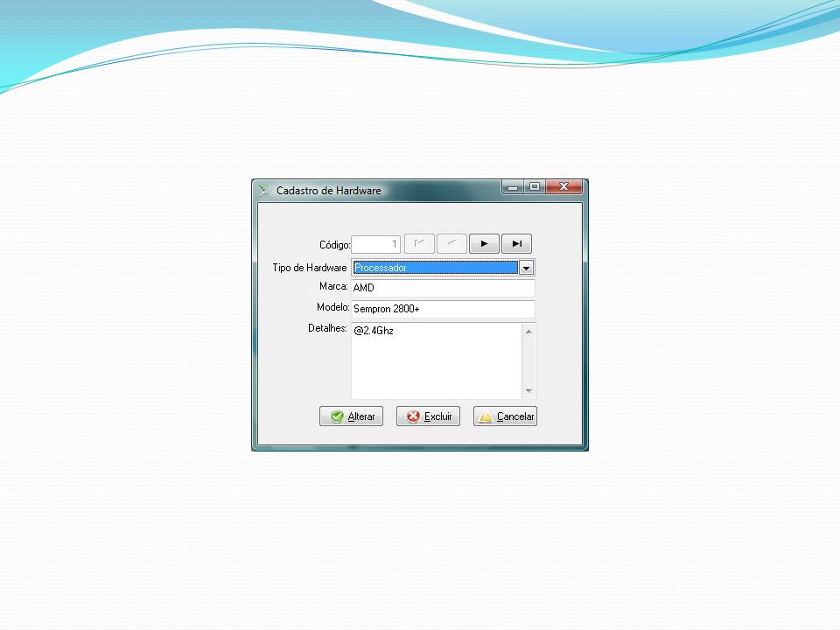
Task: Click the Excluir button
Action: 428,416
